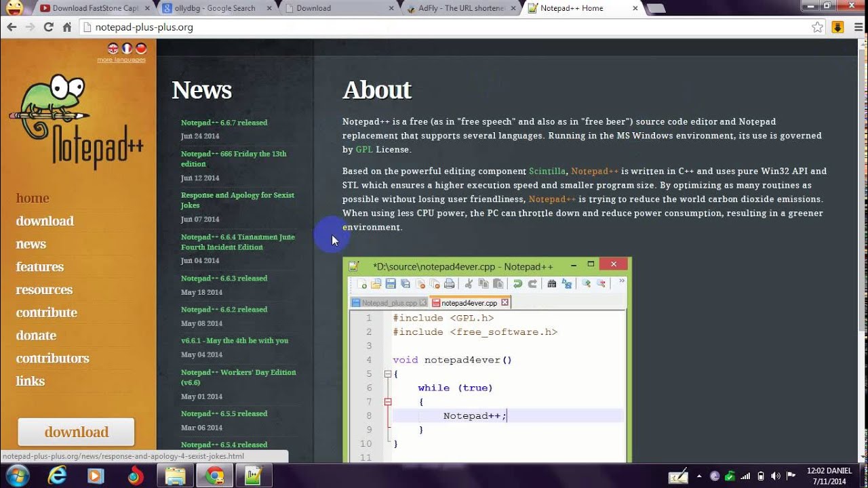
Task: Open 'download' in the sidebar menu
Action: pyautogui.click(x=45, y=221)
